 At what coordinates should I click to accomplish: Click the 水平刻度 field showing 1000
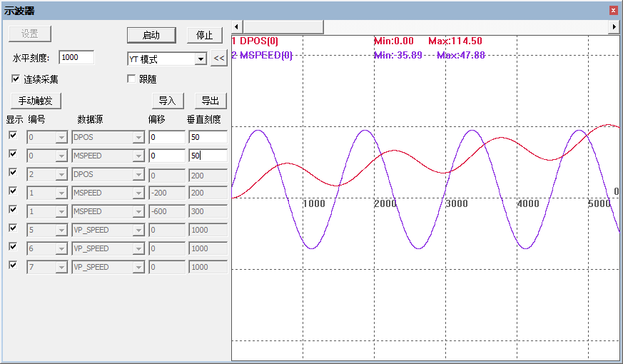click(76, 58)
